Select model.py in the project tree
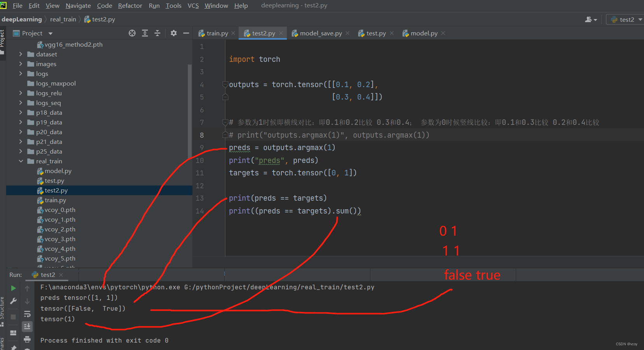This screenshot has width=644, height=350. (58, 171)
